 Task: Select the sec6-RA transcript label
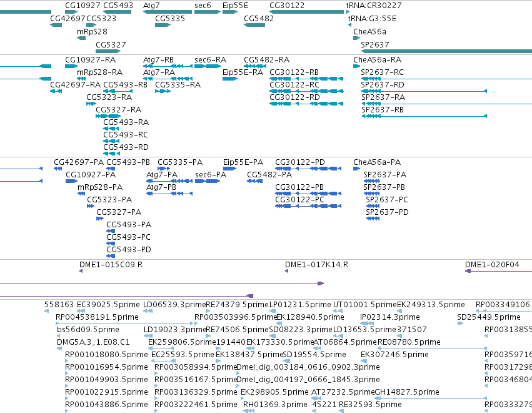click(x=210, y=59)
